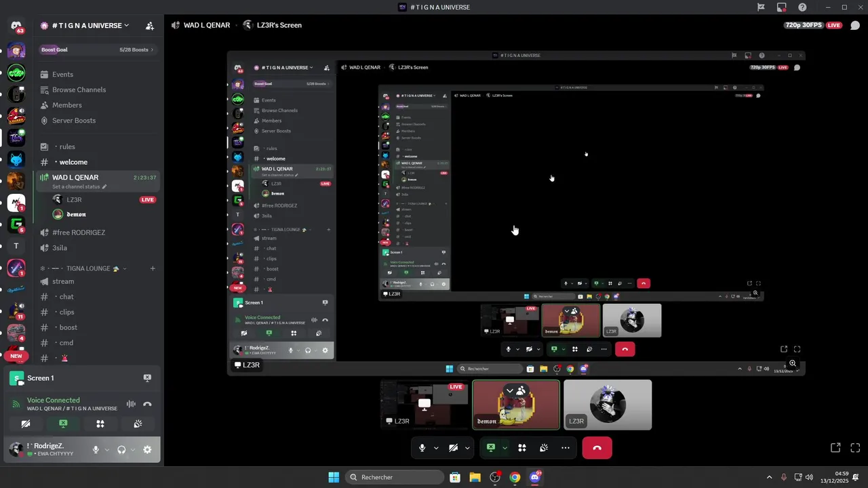Toggle camera in the call control bar
The image size is (868, 488).
pyautogui.click(x=453, y=448)
